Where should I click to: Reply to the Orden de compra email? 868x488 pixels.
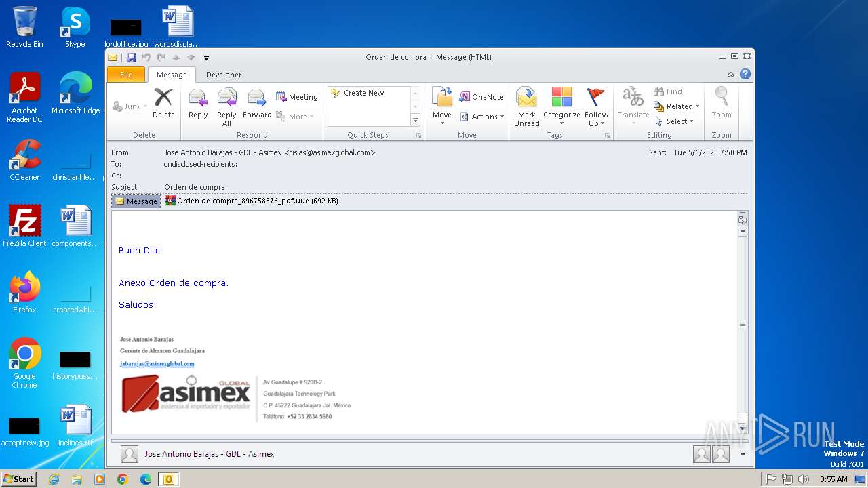point(198,104)
